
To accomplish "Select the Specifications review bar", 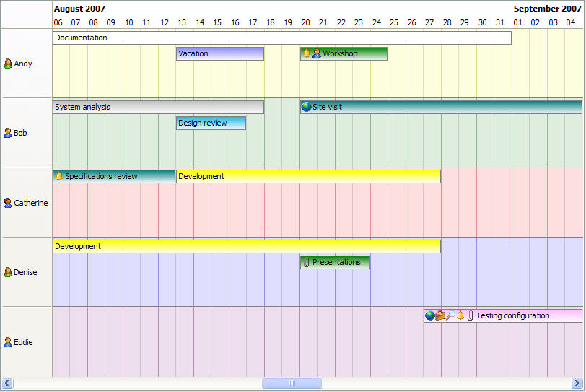I will (x=114, y=176).
